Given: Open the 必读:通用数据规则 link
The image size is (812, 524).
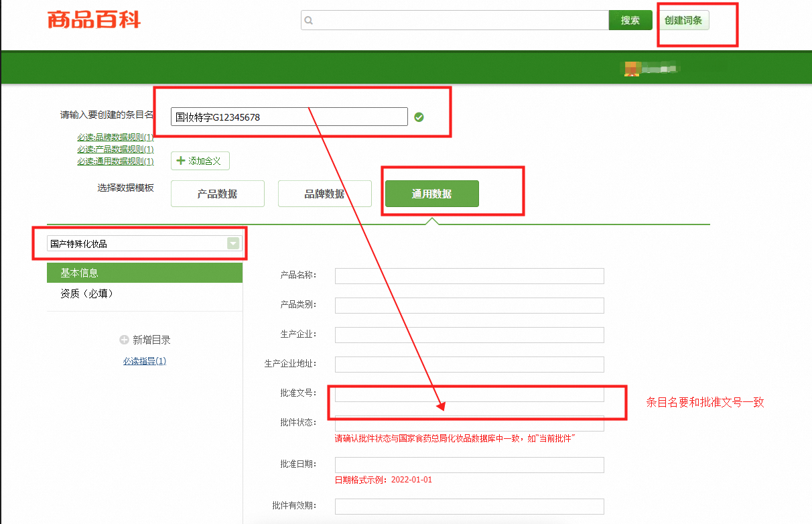Looking at the screenshot, I should (x=115, y=161).
